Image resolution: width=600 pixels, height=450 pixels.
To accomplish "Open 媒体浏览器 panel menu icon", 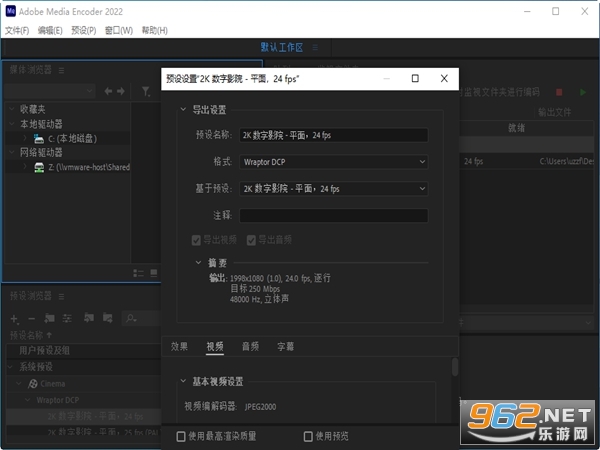I will pyautogui.click(x=62, y=70).
